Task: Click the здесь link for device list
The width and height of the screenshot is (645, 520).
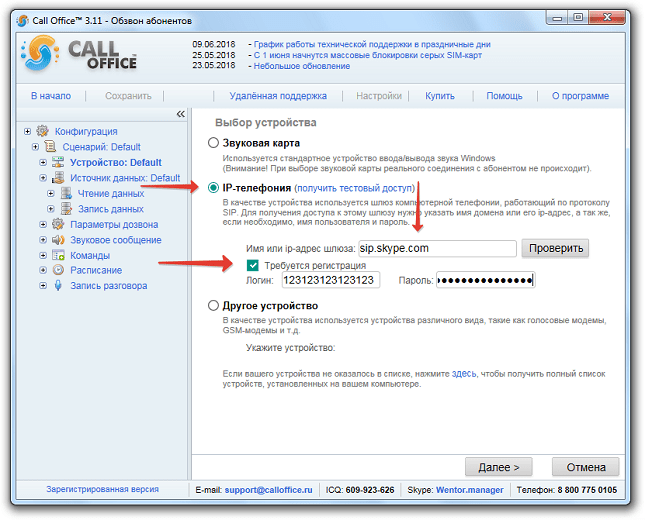Action: click(x=464, y=374)
